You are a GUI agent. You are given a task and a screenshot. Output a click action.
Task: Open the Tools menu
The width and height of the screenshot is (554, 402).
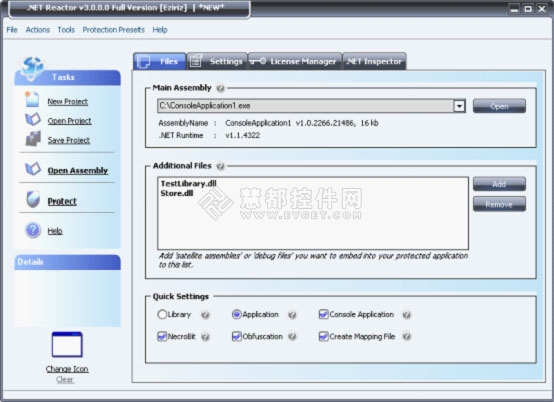pos(66,30)
